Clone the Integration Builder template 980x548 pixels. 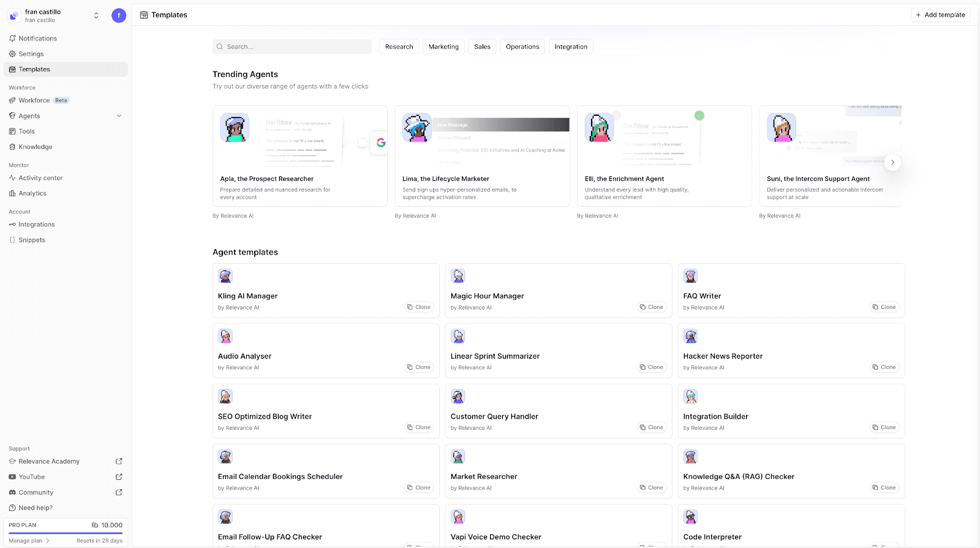click(884, 427)
